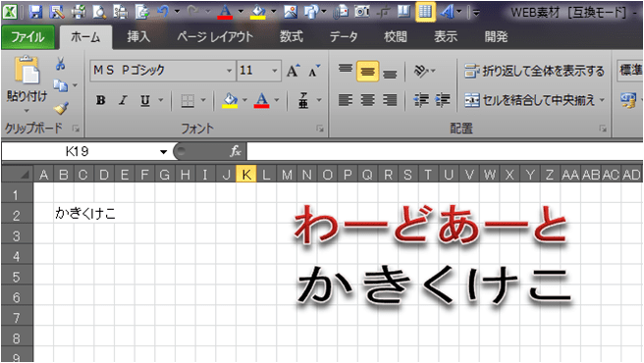Switch to the 校閲 tab
The width and height of the screenshot is (644, 363).
click(395, 37)
